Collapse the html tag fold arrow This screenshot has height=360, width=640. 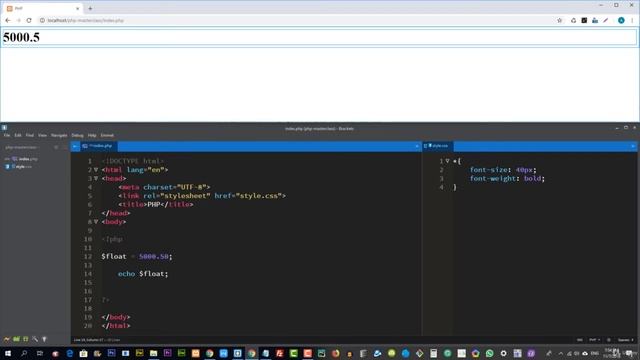coord(96,170)
